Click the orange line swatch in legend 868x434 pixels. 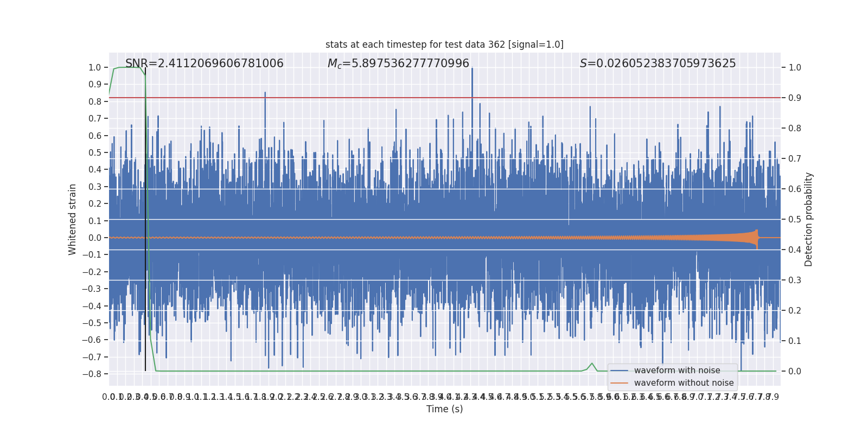point(619,383)
